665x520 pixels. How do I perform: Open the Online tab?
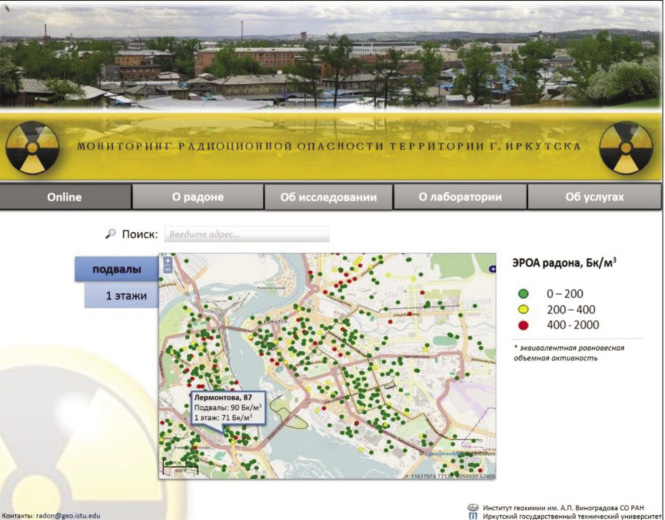click(x=65, y=197)
